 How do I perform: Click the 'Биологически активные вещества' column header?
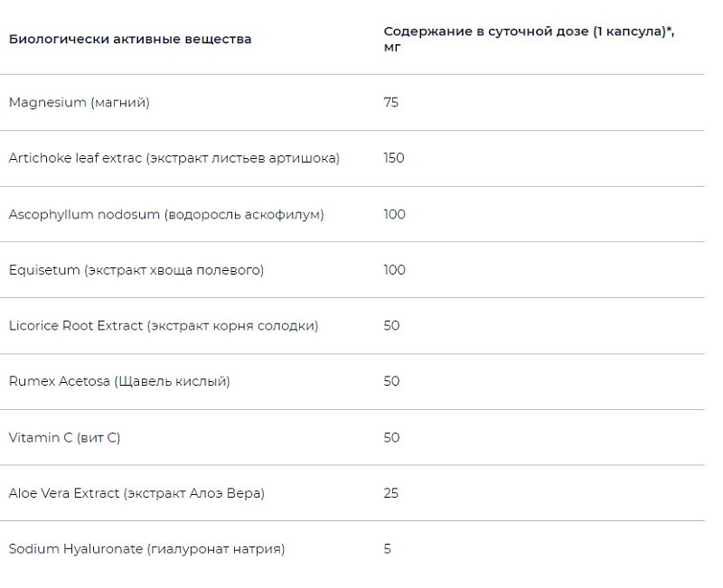tap(130, 39)
